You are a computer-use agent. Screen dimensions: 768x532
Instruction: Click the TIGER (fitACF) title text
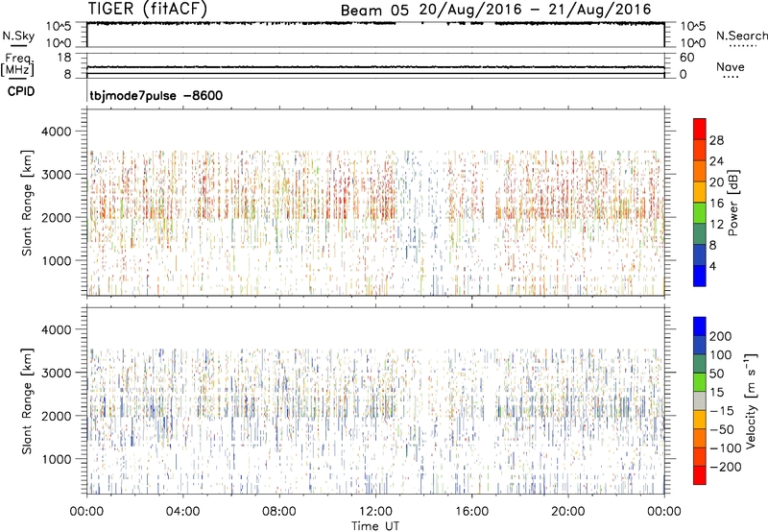[x=148, y=9]
